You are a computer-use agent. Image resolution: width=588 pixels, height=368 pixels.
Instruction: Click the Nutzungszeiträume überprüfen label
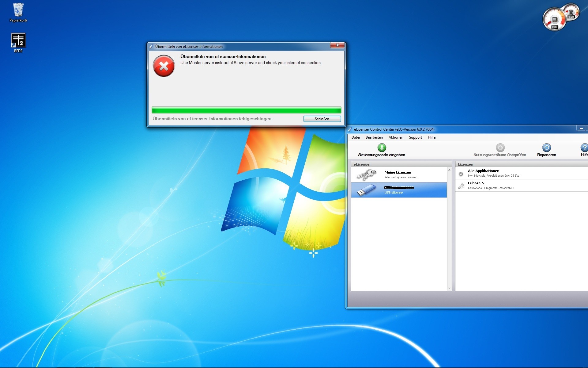point(499,155)
